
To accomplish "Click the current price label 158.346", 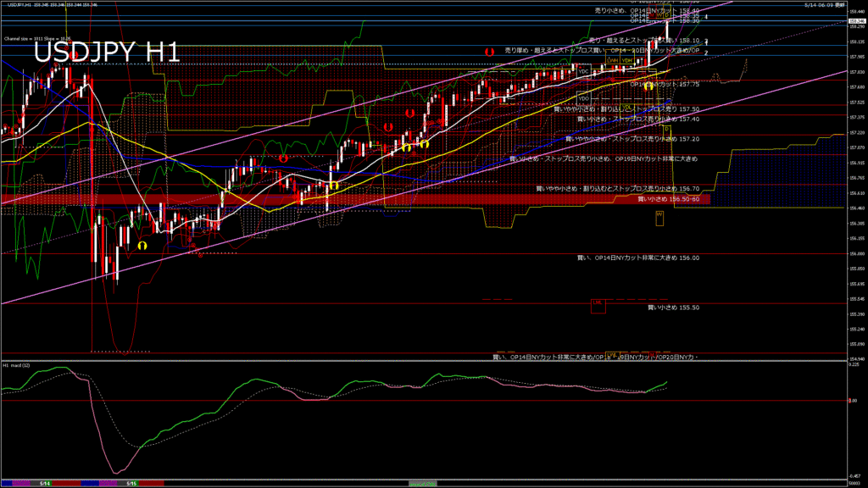I will click(857, 21).
